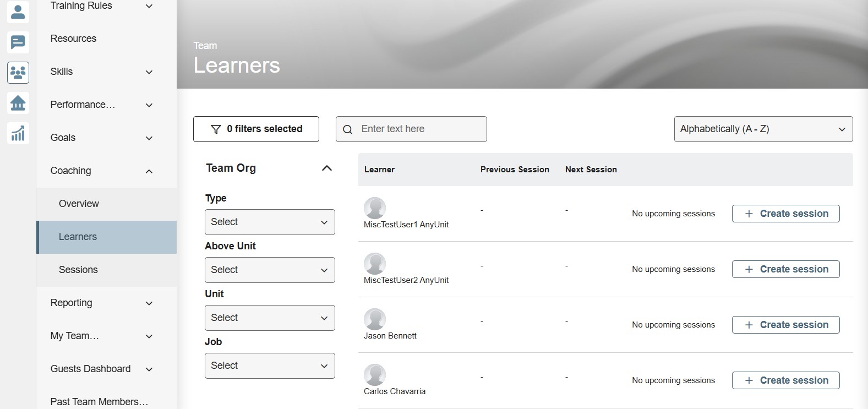
Task: Open the institution building icon in the sidebar
Action: (18, 102)
